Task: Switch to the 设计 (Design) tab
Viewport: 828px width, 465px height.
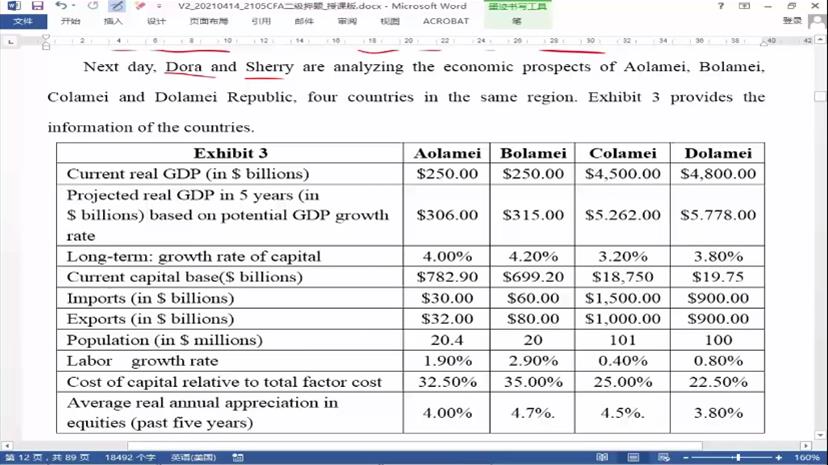Action: click(156, 21)
